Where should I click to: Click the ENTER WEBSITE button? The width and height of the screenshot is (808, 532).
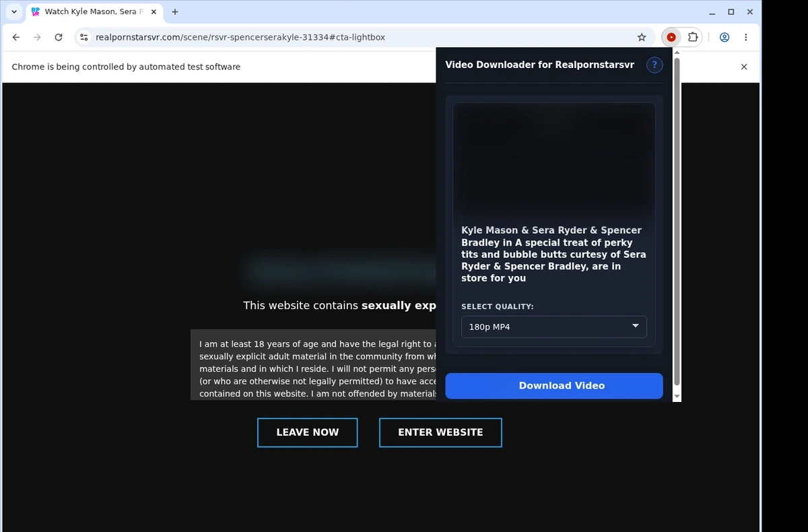[440, 432]
